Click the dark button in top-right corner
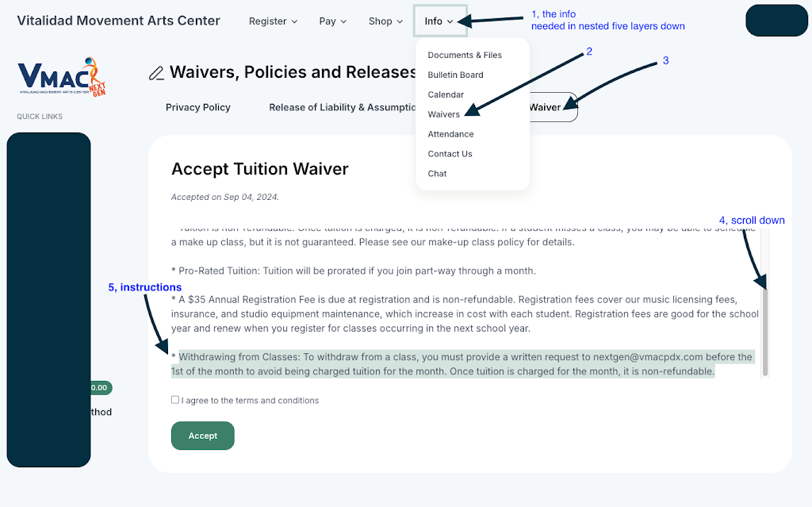812x507 pixels. coord(776,21)
